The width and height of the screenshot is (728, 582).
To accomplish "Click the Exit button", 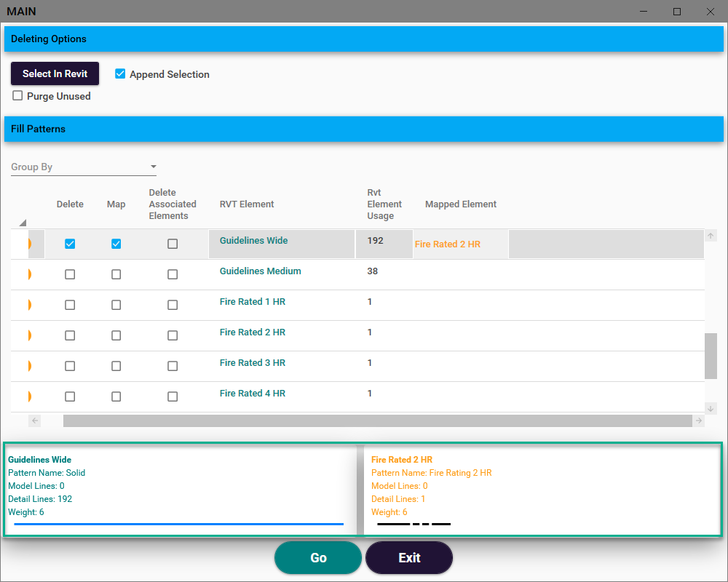I will click(409, 557).
